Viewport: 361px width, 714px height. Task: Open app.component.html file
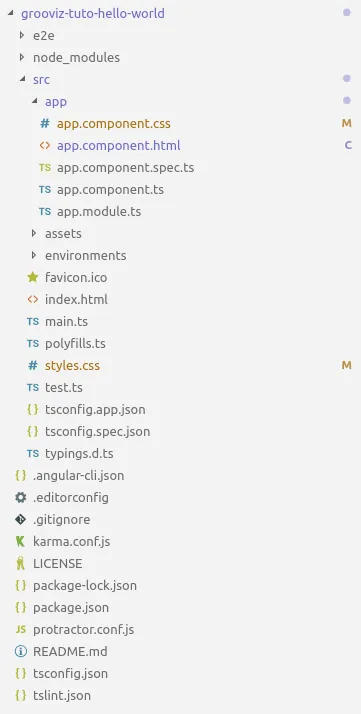tap(118, 145)
